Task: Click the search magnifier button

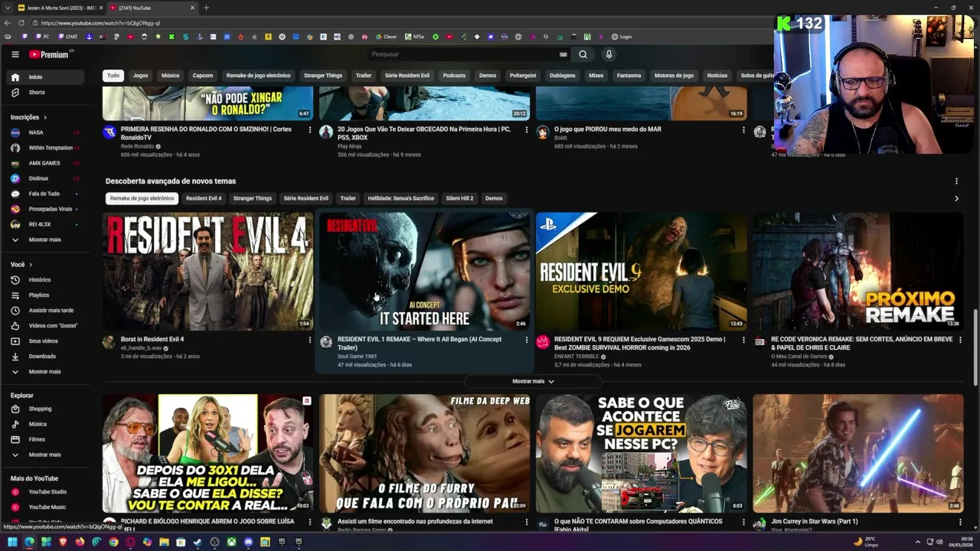Action: (x=583, y=54)
